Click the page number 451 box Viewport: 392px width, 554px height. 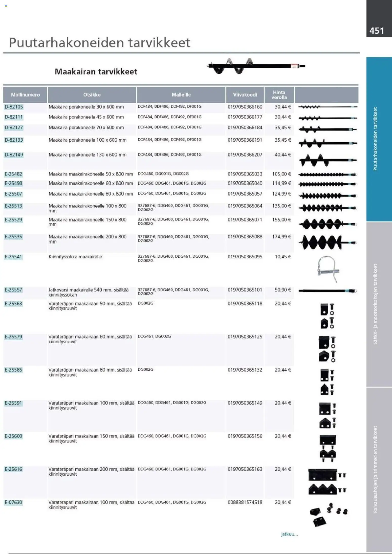pos(379,31)
